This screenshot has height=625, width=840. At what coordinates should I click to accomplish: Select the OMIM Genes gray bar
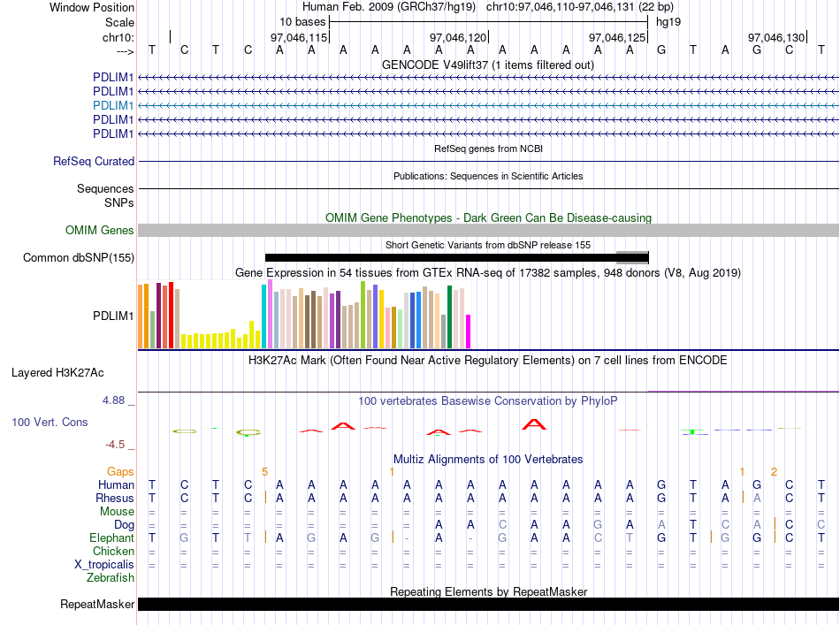coord(488,231)
